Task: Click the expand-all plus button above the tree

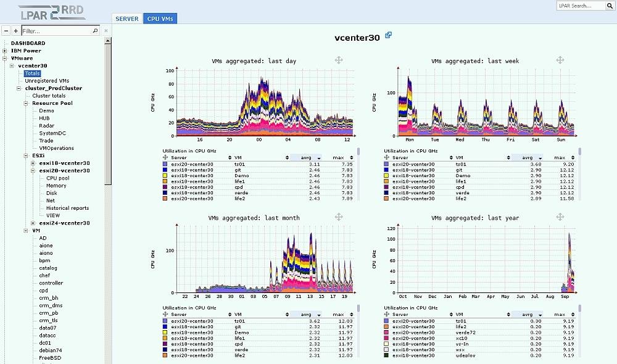Action: point(15,30)
